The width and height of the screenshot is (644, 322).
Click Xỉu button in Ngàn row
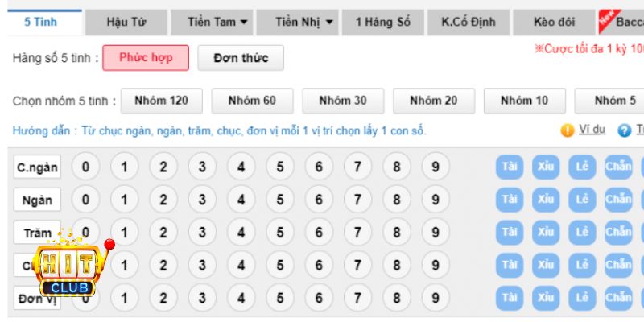[x=546, y=199]
